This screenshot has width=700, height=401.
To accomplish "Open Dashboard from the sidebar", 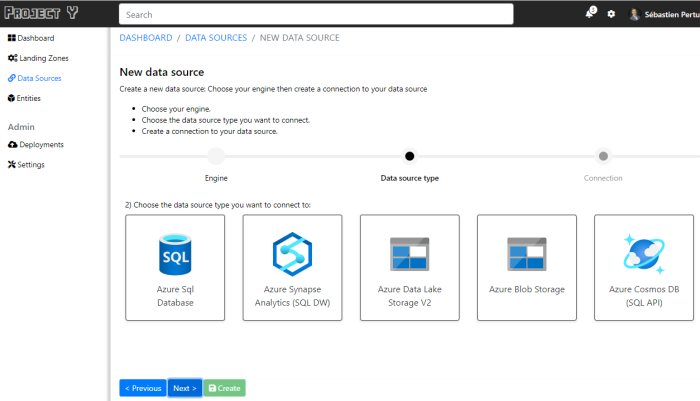I will tap(36, 38).
